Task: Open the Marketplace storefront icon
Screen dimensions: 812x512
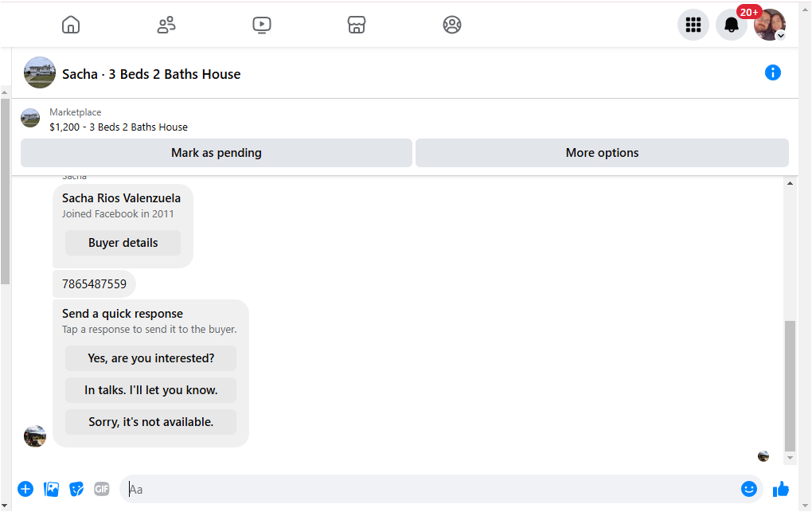Action: pos(357,25)
